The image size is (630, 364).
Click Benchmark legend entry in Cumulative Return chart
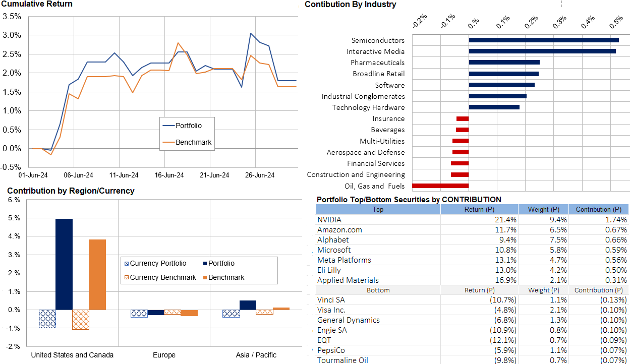click(187, 143)
